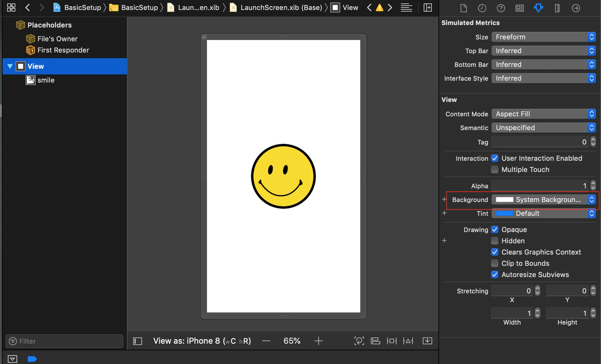
Task: Open the Size Freeform dropdown
Action: pyautogui.click(x=543, y=37)
